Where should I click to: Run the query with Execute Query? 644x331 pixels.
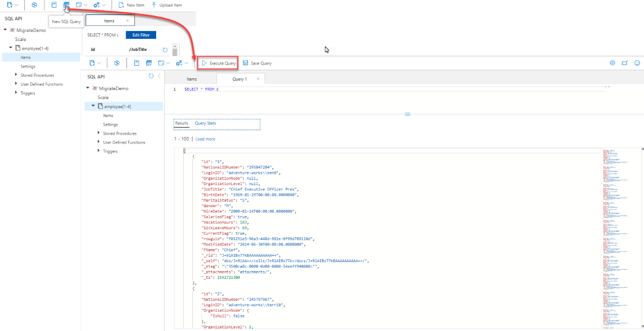pos(218,63)
